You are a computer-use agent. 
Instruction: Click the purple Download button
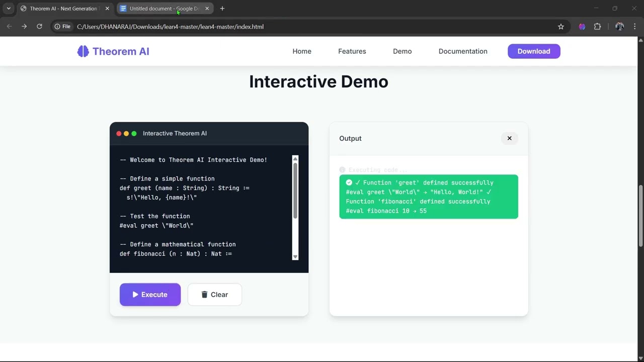pyautogui.click(x=534, y=51)
